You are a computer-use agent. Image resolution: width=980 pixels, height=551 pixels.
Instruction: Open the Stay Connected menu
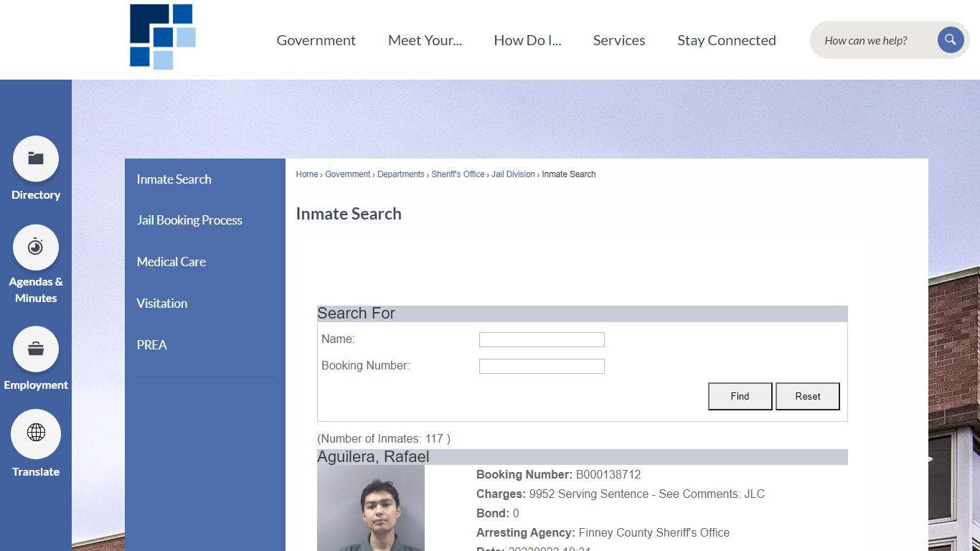coord(727,40)
